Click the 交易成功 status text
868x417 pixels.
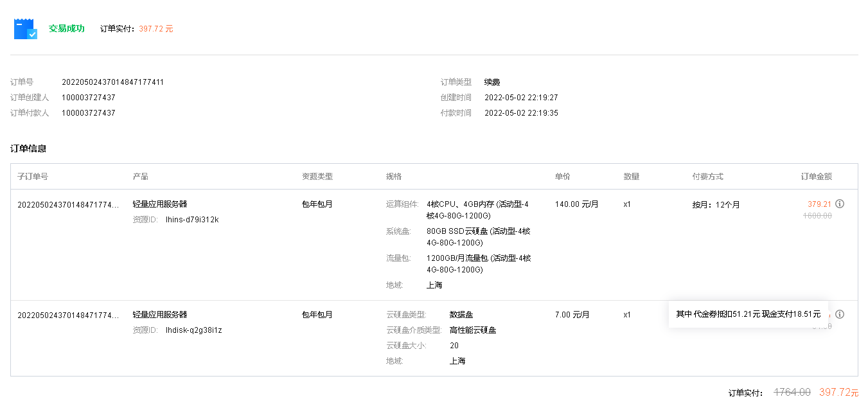tap(67, 29)
